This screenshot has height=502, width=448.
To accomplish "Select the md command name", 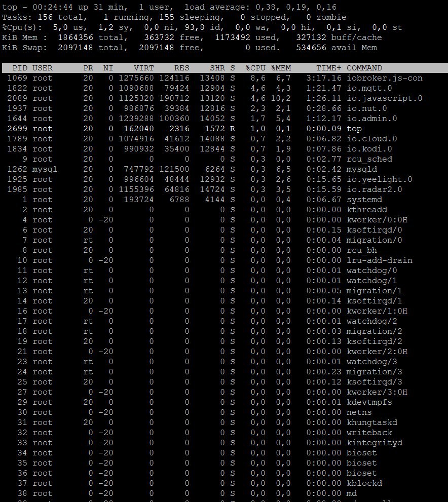I will [352, 494].
